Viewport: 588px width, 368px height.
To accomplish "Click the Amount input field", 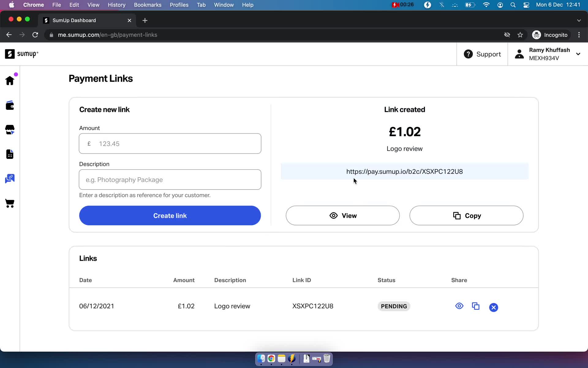I will 170,144.
